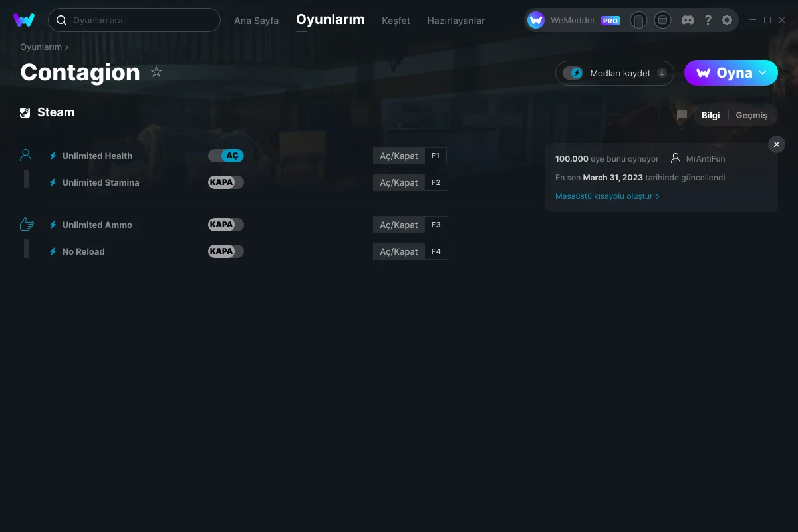Maximize the WeMod window
This screenshot has width=798, height=532.
click(767, 20)
